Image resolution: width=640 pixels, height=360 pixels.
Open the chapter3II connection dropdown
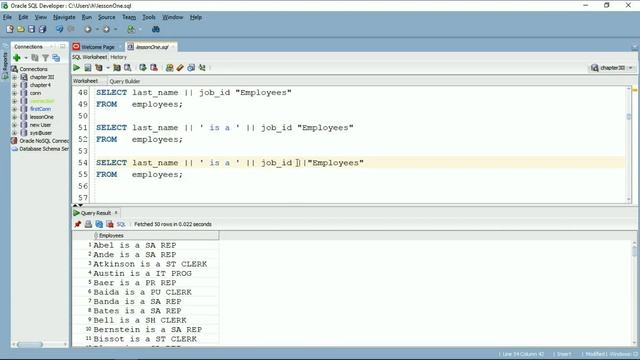pos(631,68)
